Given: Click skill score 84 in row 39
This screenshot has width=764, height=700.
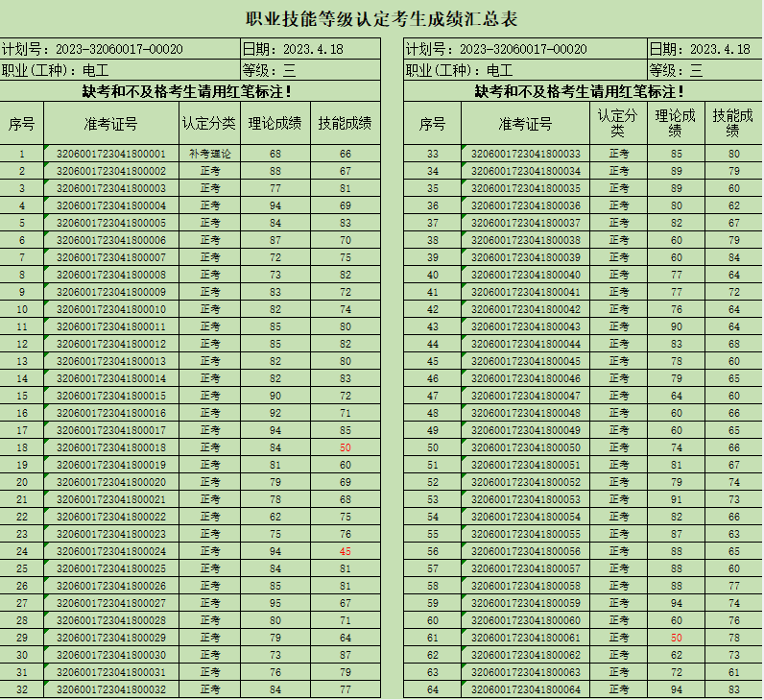Looking at the screenshot, I should click(734, 257).
